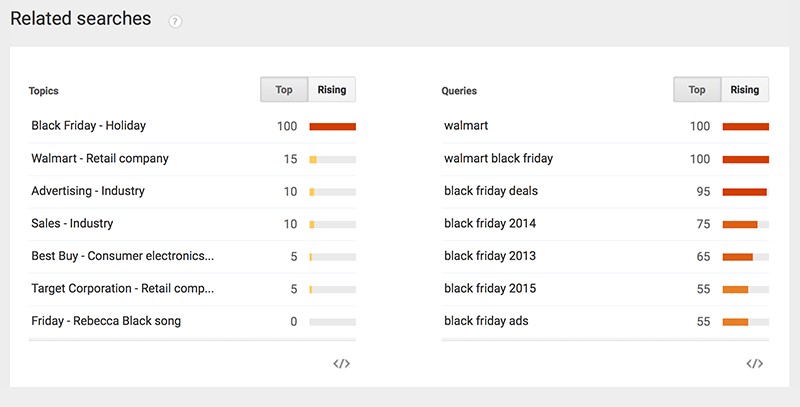Click the Related searches section title
Screen dimensions: 800x407
(x=81, y=19)
